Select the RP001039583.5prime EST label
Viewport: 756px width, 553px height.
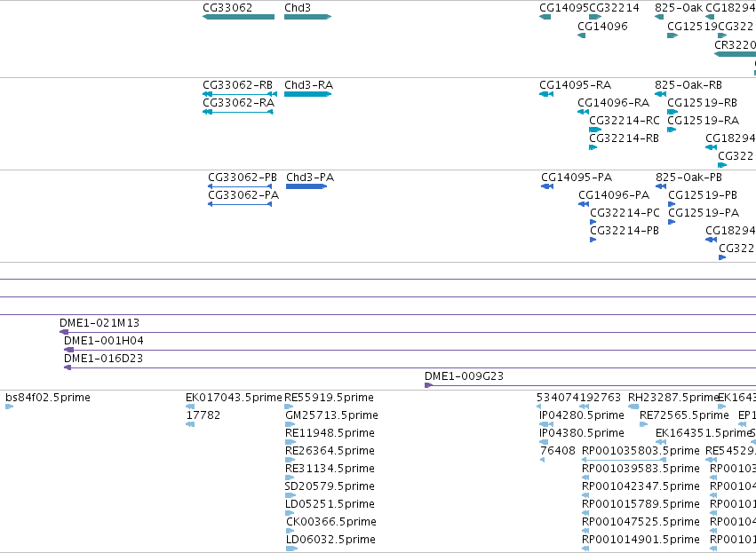tap(641, 469)
